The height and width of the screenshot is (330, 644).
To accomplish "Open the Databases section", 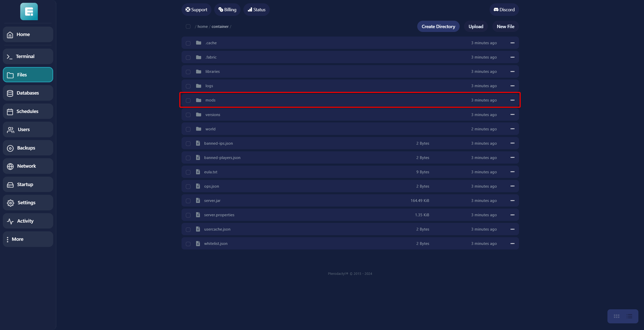I will click(x=28, y=93).
